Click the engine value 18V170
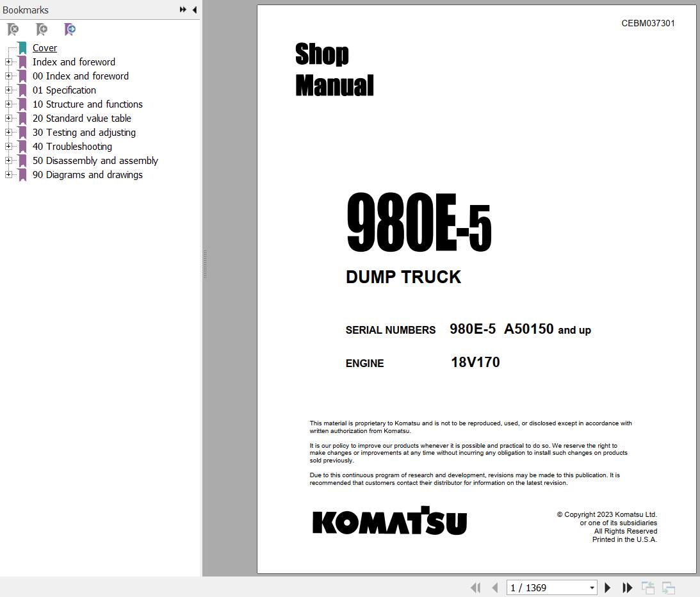 475,362
